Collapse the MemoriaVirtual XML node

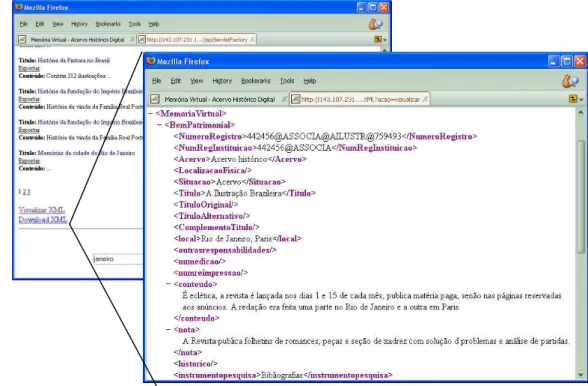pyautogui.click(x=150, y=113)
